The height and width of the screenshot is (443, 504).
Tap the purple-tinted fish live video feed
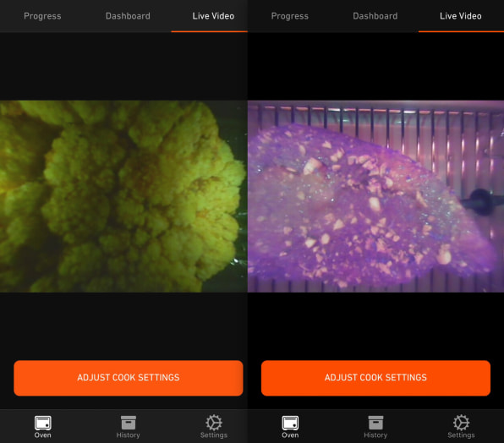[x=375, y=196]
